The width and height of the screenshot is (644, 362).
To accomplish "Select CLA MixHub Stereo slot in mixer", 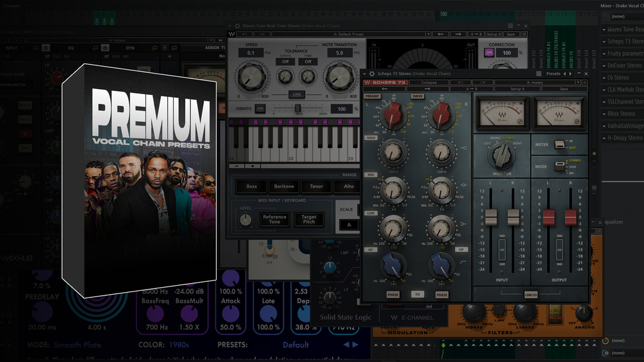I will point(623,90).
